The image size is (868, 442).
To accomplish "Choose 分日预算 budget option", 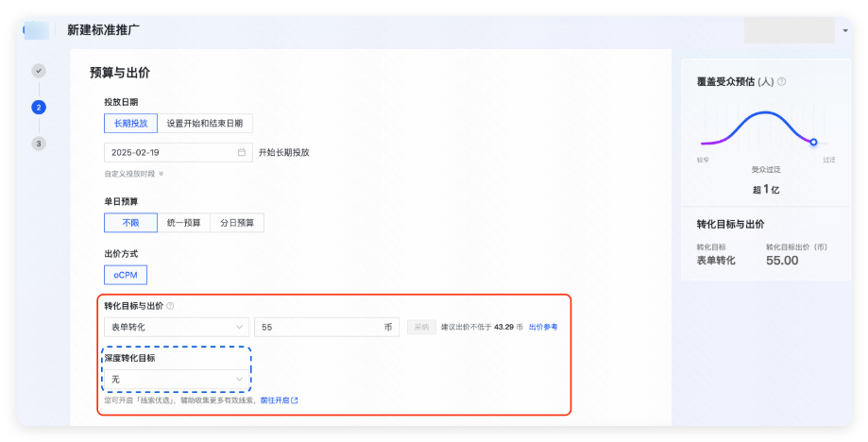I will (x=237, y=223).
